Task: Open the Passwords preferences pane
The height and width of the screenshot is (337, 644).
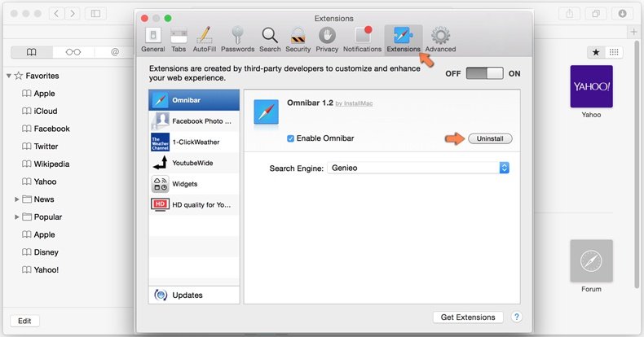Action: pyautogui.click(x=237, y=40)
